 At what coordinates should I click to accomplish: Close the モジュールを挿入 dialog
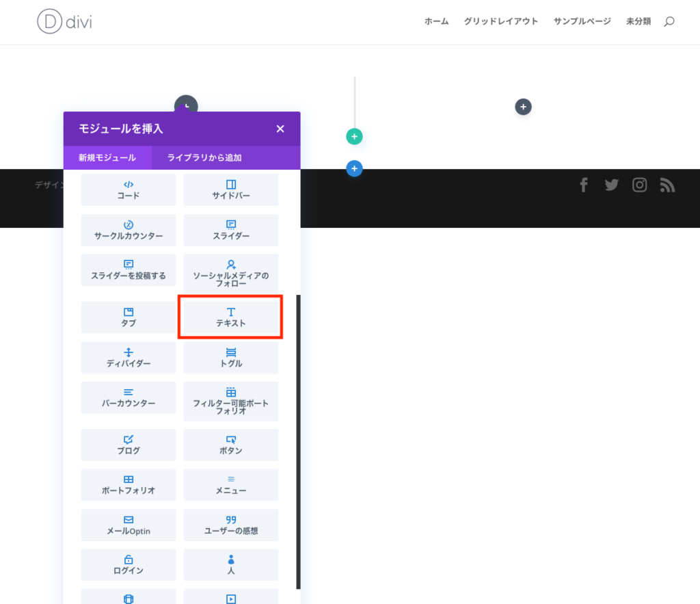pos(280,129)
